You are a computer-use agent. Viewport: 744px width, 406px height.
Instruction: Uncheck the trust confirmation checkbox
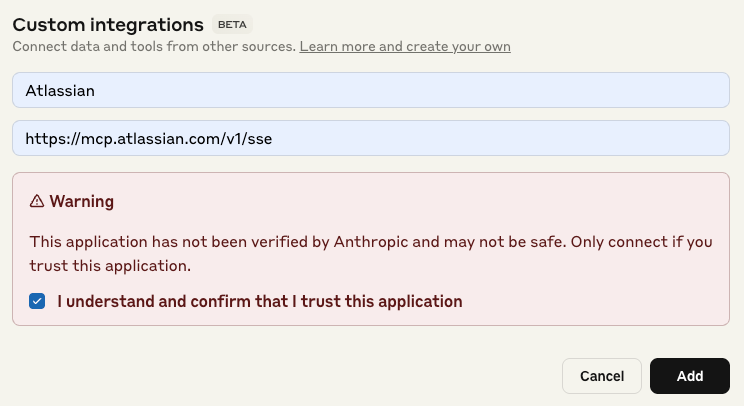click(x=37, y=301)
